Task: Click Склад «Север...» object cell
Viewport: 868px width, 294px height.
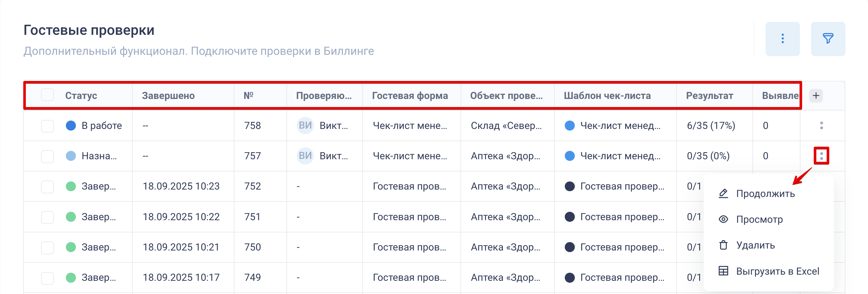Action: click(x=506, y=126)
